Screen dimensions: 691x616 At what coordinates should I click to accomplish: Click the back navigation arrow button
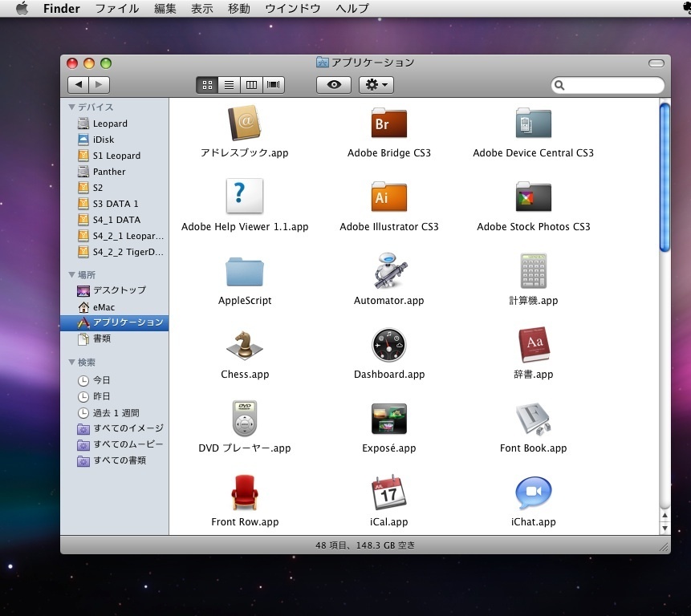(78, 85)
